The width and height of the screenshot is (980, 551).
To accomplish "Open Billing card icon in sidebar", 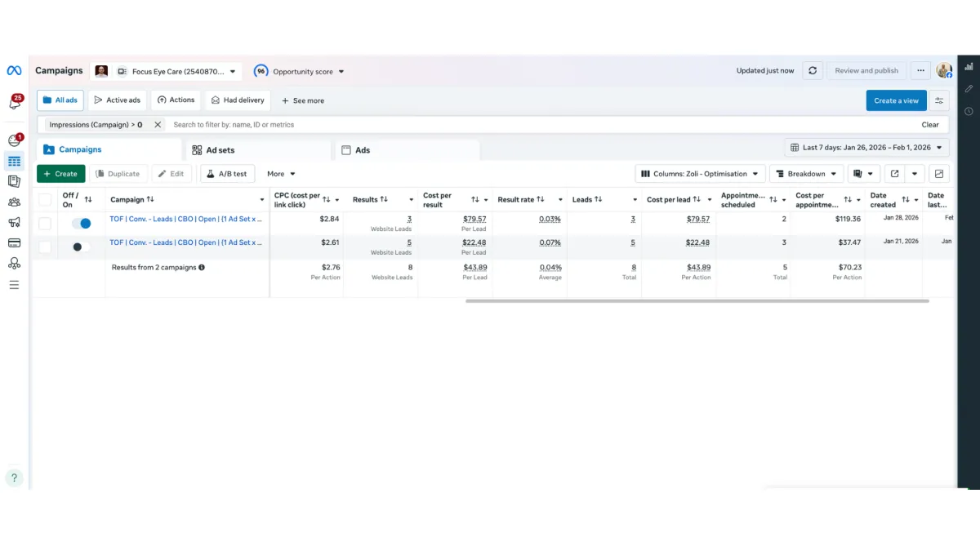I will coord(14,242).
